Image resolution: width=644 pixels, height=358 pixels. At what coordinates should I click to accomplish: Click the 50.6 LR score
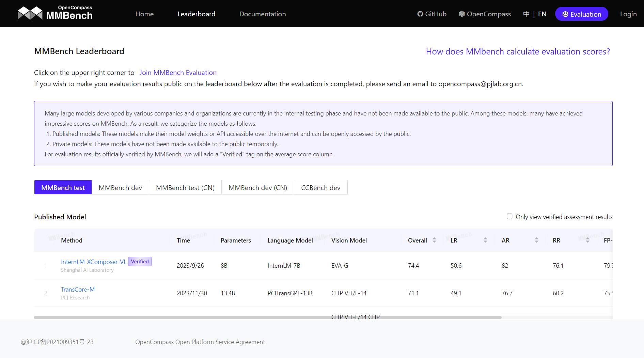(x=456, y=265)
